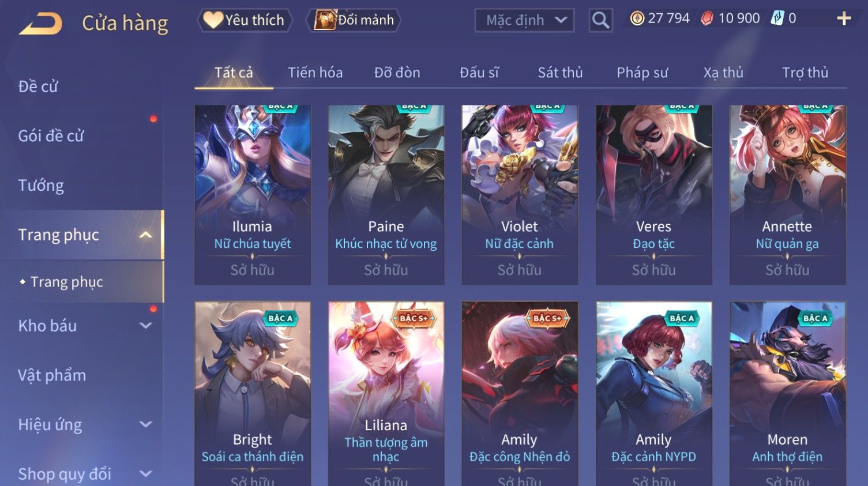Open Tướng in the sidebar

tap(41, 186)
